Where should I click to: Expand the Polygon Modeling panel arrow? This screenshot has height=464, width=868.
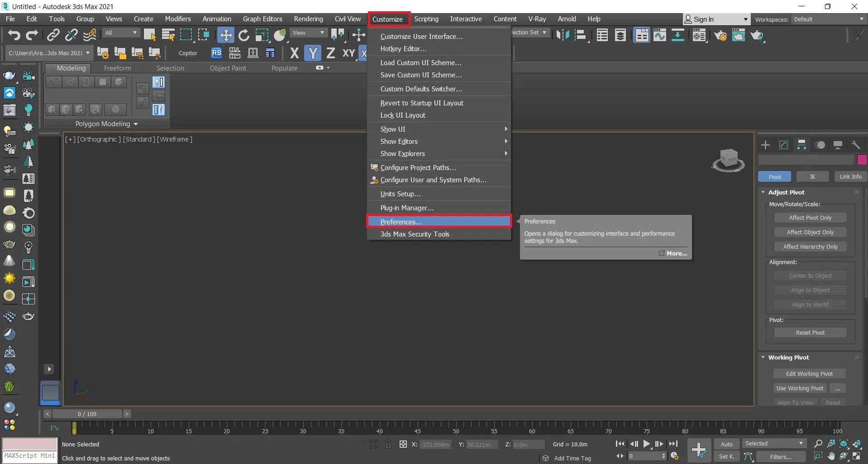tap(136, 124)
